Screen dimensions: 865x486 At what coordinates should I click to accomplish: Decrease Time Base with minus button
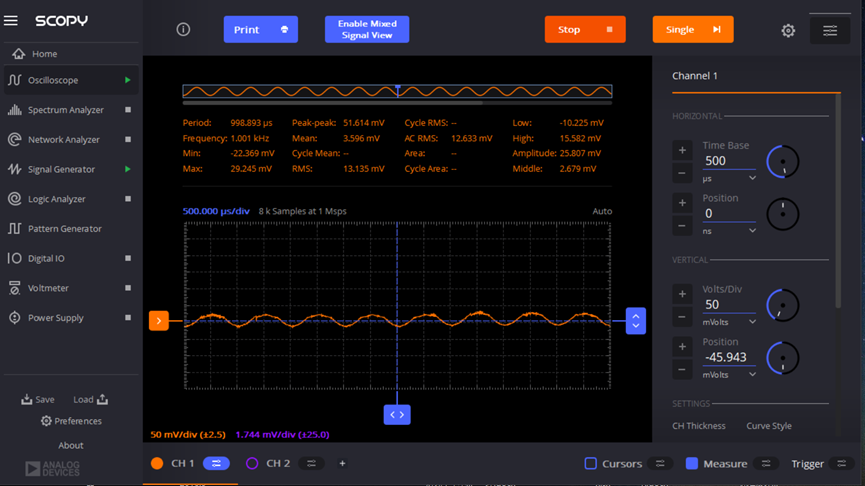682,173
